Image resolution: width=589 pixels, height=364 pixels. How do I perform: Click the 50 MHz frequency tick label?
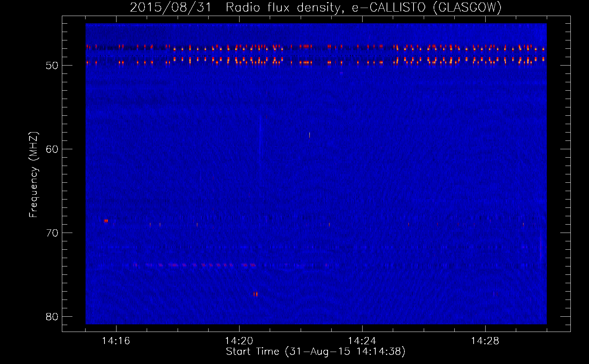point(52,66)
